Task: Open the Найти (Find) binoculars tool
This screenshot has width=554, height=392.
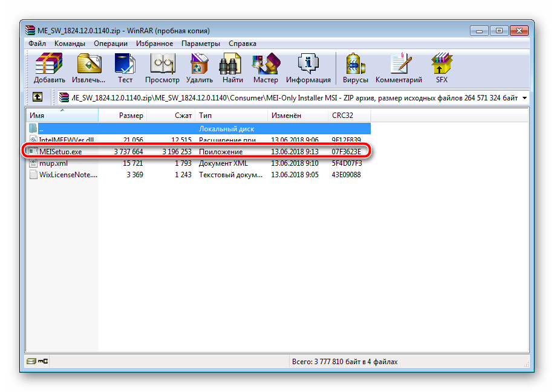Action: pyautogui.click(x=232, y=68)
